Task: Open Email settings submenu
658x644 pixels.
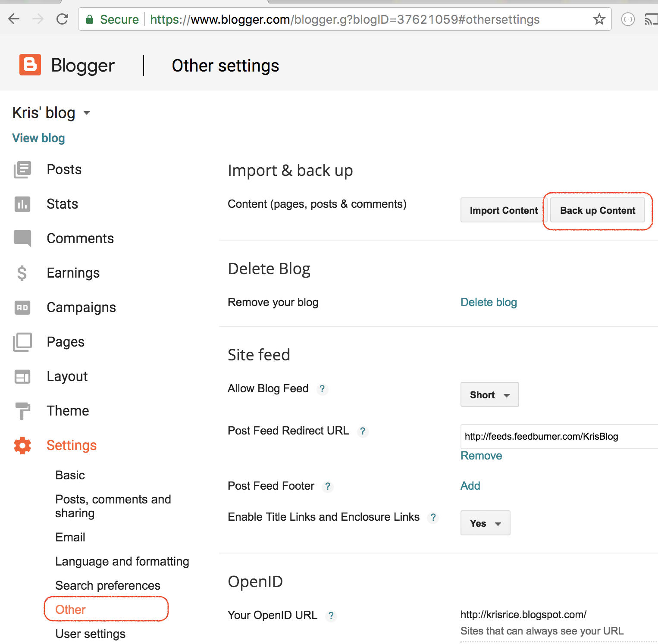Action: [x=70, y=537]
